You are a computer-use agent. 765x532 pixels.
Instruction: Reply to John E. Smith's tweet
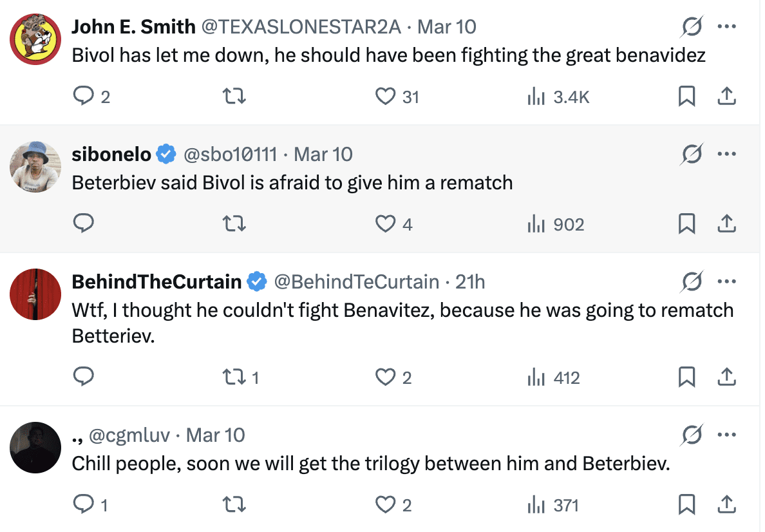point(83,97)
